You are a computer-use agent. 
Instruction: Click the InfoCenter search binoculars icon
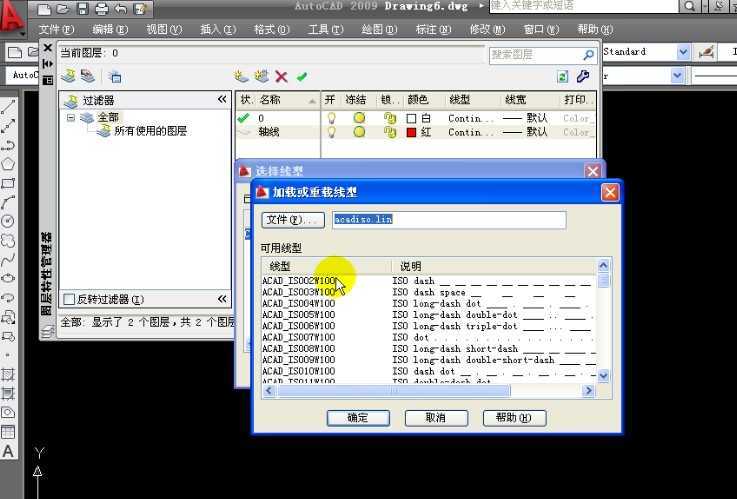point(690,6)
